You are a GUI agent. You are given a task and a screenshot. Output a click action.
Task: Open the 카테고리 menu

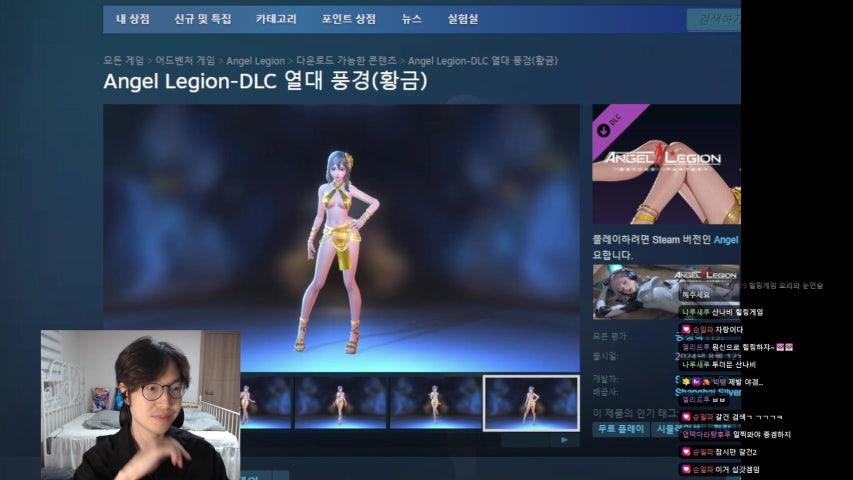tap(276, 19)
